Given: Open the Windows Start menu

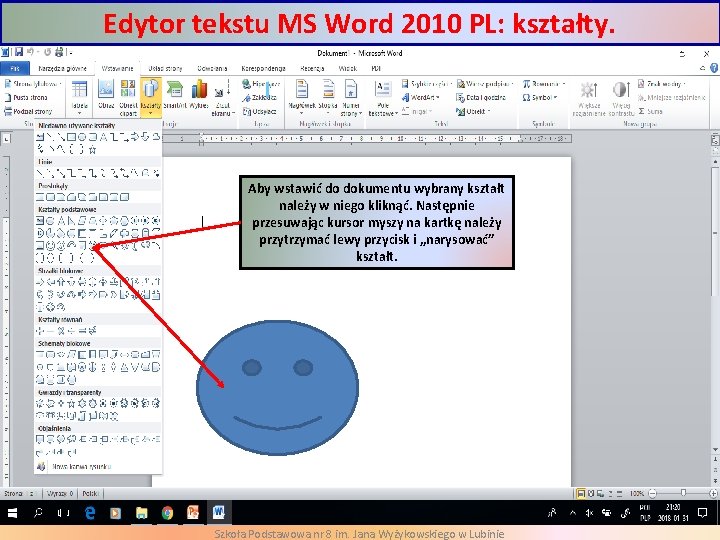Looking at the screenshot, I should pos(12,513).
